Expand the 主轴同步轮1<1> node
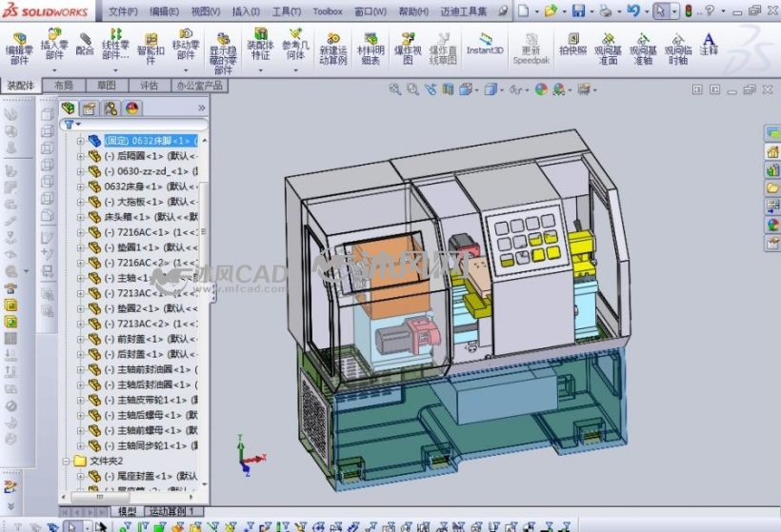Viewport: 781px width, 532px height. tap(80, 445)
